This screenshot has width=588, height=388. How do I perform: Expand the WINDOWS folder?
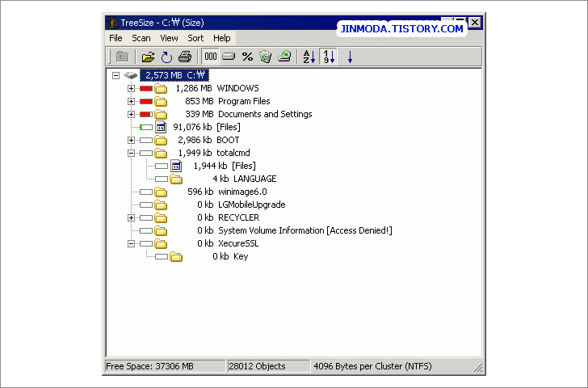tap(131, 89)
